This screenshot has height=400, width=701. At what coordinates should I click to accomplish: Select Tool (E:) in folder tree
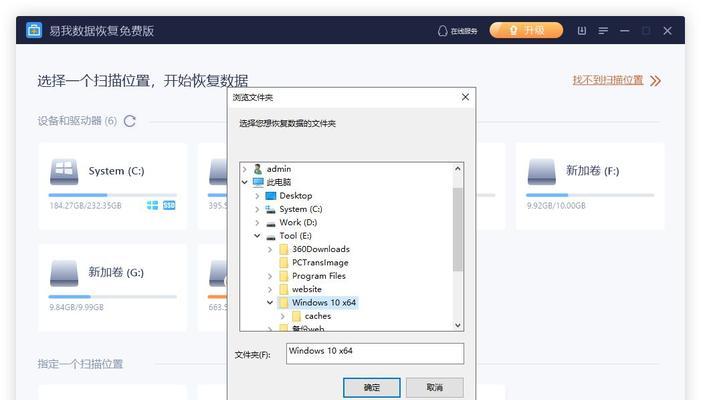tap(296, 236)
